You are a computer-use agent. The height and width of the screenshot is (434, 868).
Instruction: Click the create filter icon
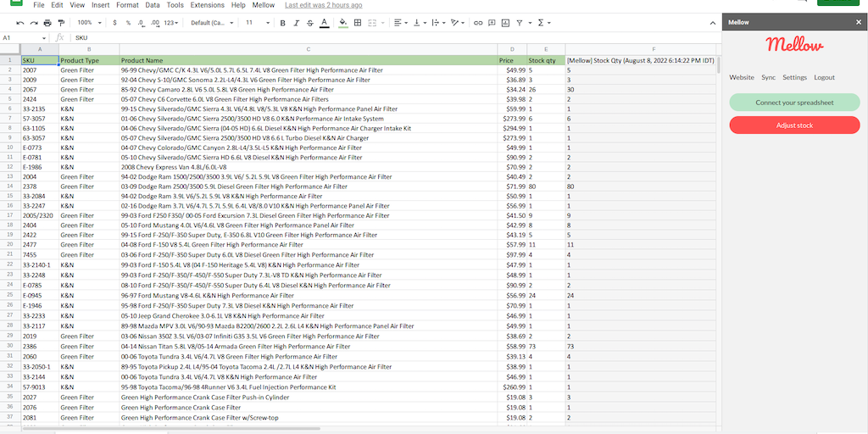[x=518, y=23]
